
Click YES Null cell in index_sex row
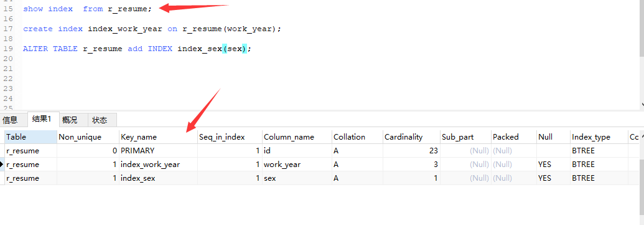553,178
